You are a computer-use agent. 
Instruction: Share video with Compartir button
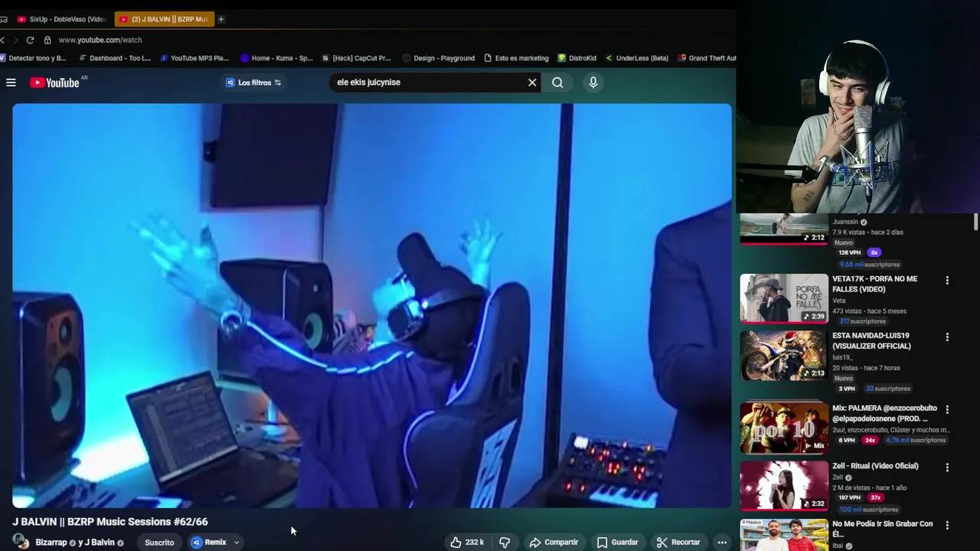click(554, 542)
